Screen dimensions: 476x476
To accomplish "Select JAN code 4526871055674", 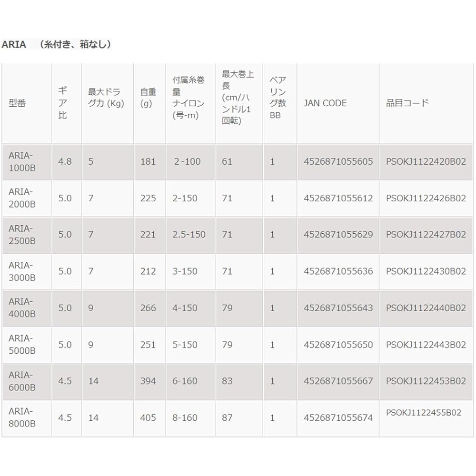I will 338,418.
